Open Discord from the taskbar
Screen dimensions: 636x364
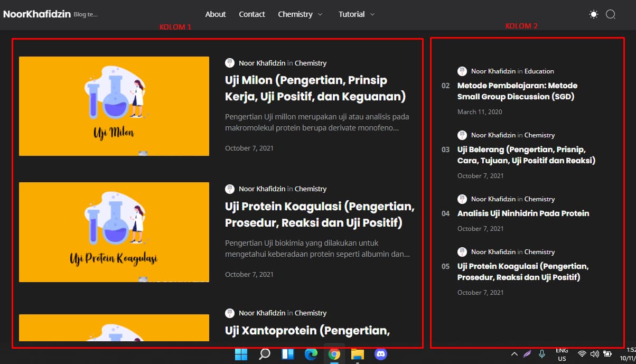380,354
